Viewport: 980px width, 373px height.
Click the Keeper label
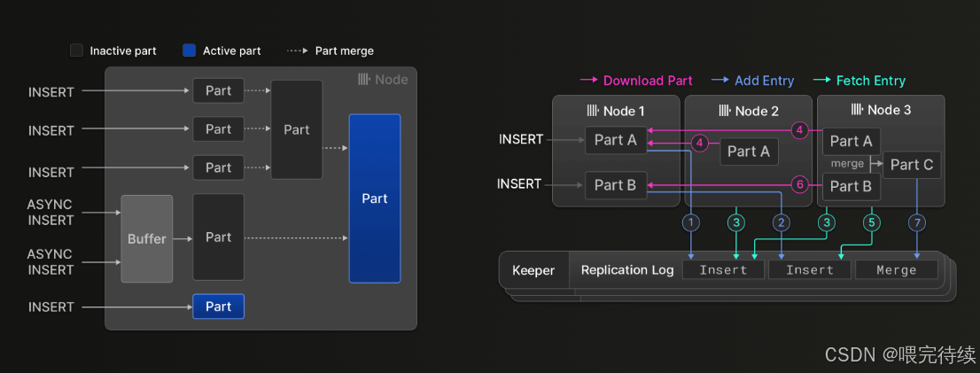[x=532, y=270]
